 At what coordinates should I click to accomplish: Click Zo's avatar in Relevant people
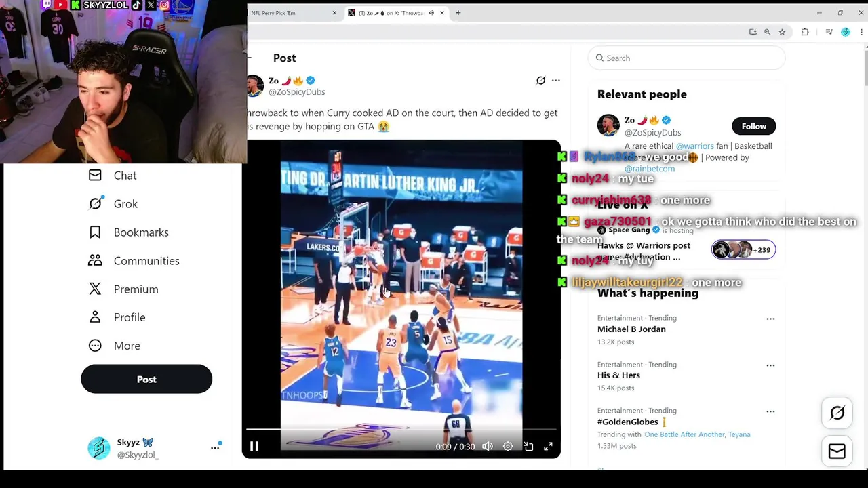(x=608, y=125)
